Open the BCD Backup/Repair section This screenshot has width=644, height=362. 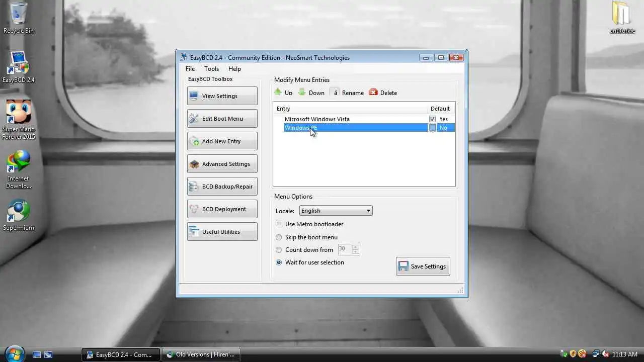click(222, 187)
